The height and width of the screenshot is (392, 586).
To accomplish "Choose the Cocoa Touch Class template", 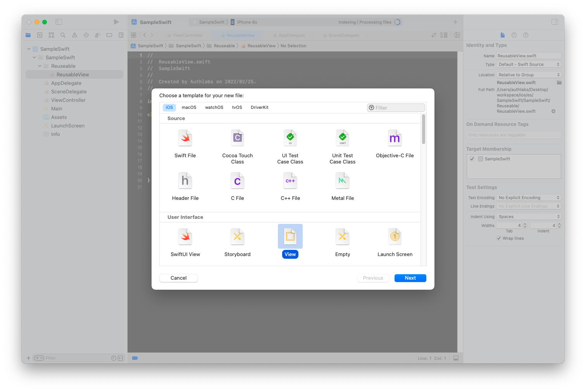I will point(238,147).
